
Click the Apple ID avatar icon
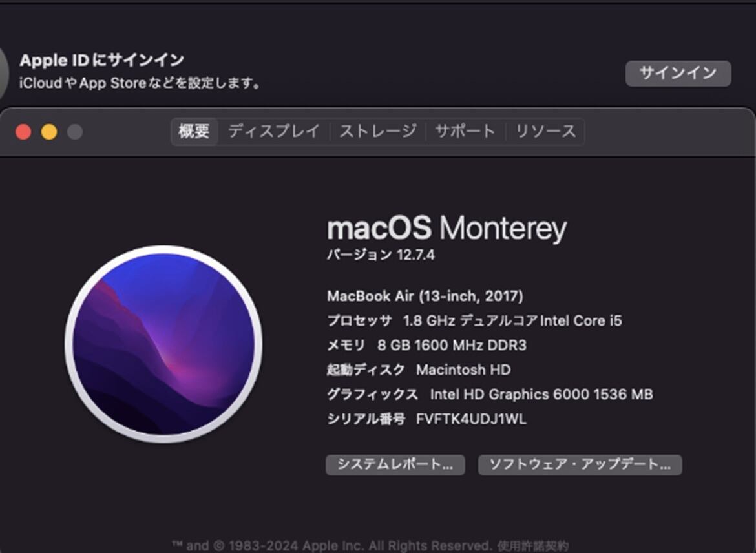click(x=4, y=72)
